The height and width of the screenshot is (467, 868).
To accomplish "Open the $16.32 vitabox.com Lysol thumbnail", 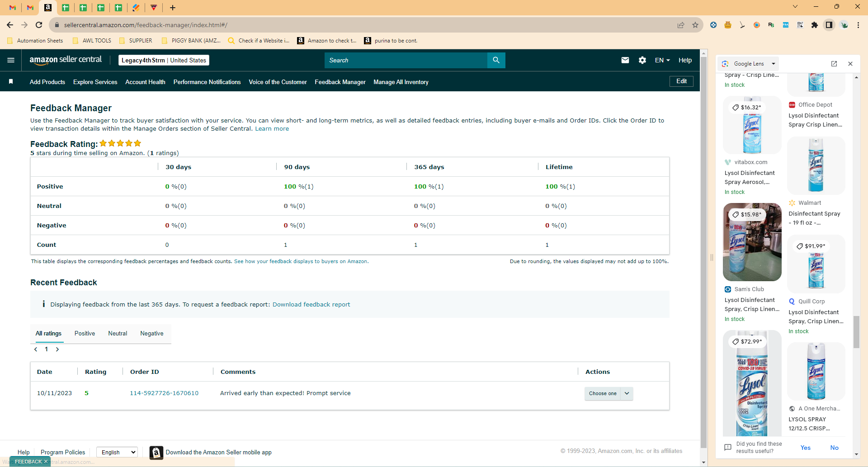I will tap(752, 125).
